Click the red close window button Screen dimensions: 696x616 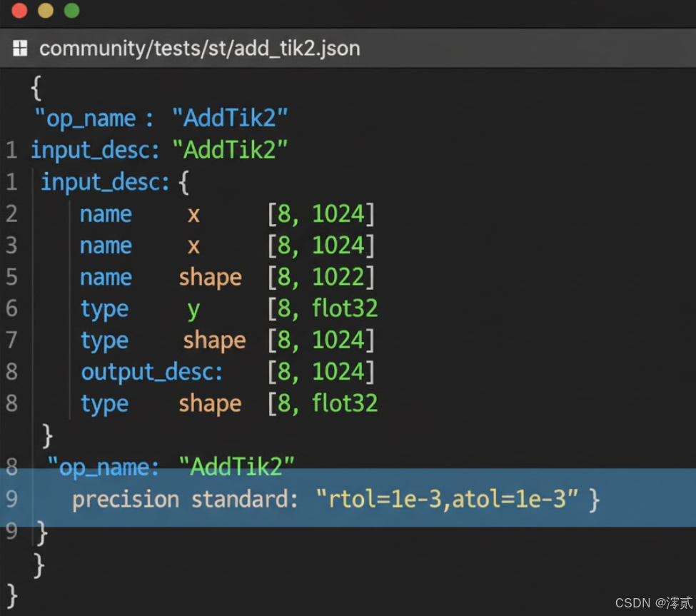click(x=19, y=10)
